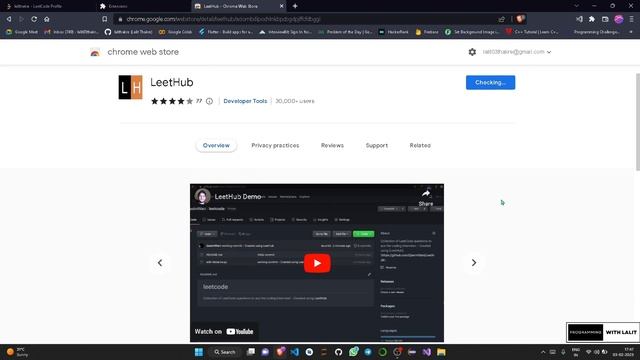Click the LeetHub LH logo image
This screenshot has height=360, width=640.
click(x=131, y=87)
